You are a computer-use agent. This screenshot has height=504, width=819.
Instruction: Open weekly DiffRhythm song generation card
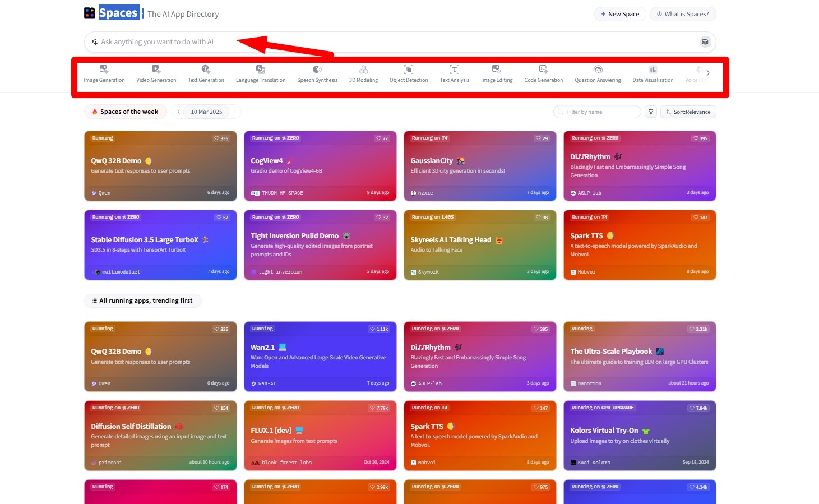point(640,166)
